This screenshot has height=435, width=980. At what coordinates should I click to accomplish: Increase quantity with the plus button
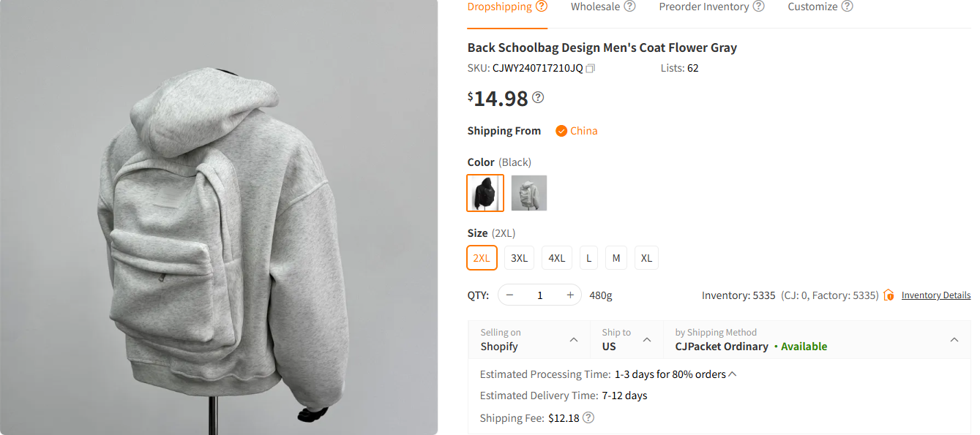(569, 295)
